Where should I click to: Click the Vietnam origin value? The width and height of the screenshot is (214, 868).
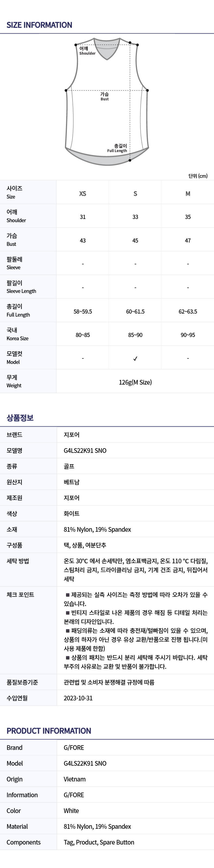(75, 779)
